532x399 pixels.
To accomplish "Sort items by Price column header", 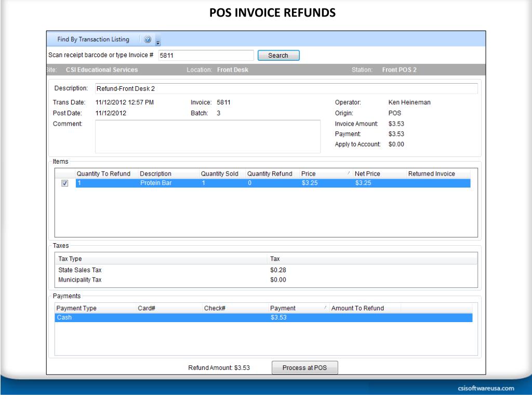I will click(326, 174).
